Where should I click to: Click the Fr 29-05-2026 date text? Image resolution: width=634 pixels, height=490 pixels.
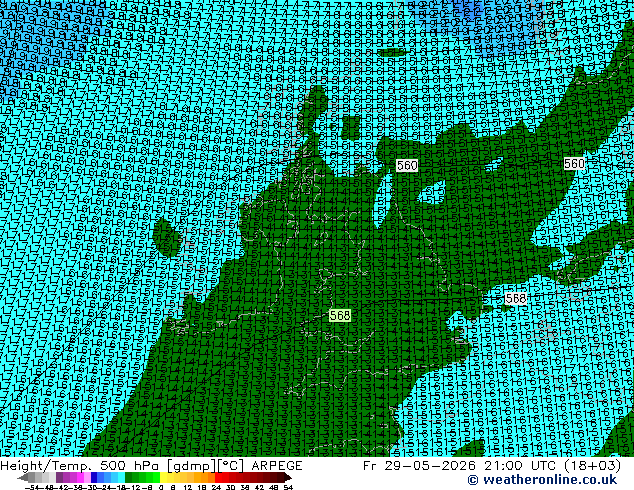[x=419, y=466]
